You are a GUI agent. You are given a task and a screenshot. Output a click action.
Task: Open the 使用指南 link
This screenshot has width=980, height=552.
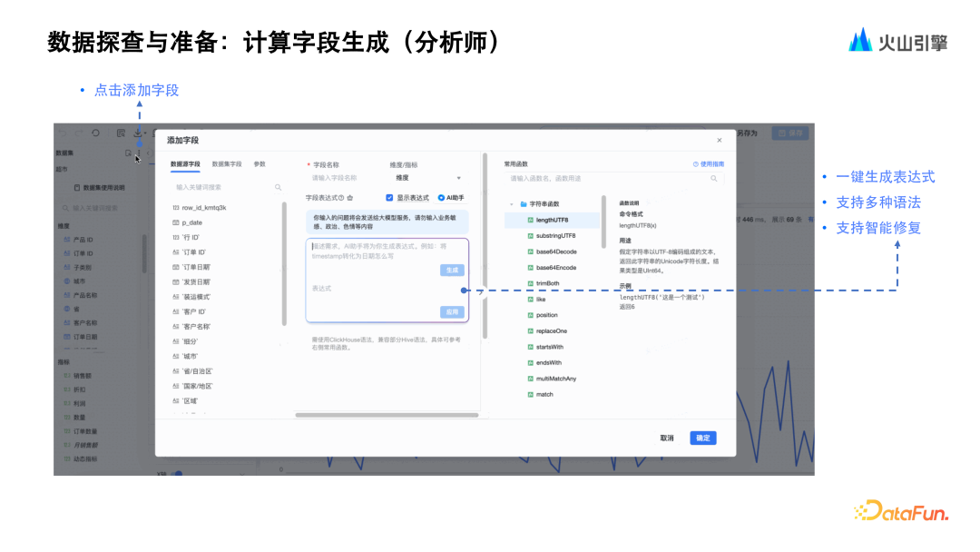point(709,164)
